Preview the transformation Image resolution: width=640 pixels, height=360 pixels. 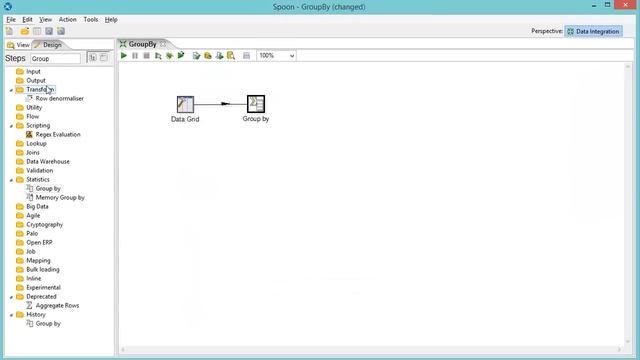click(158, 56)
